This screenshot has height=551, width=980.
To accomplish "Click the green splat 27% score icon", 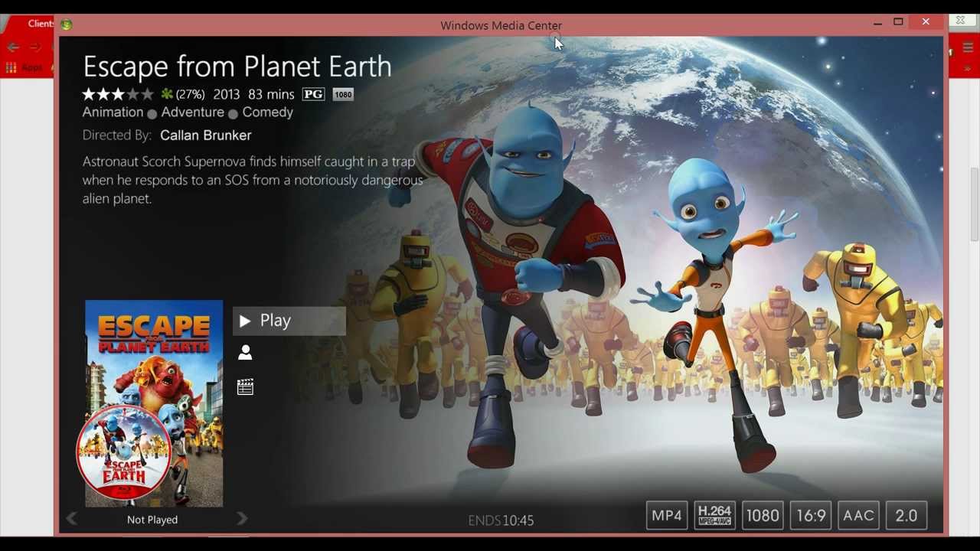I will point(167,94).
